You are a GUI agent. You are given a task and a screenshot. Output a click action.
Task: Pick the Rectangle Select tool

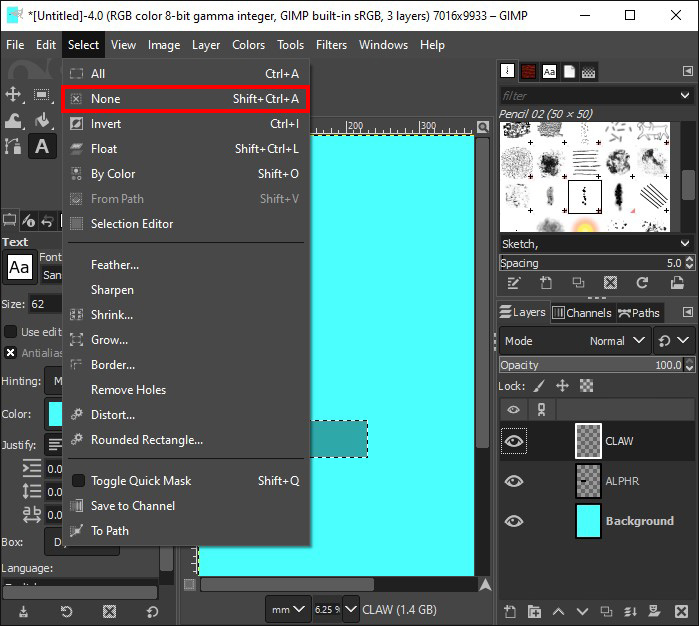click(42, 94)
